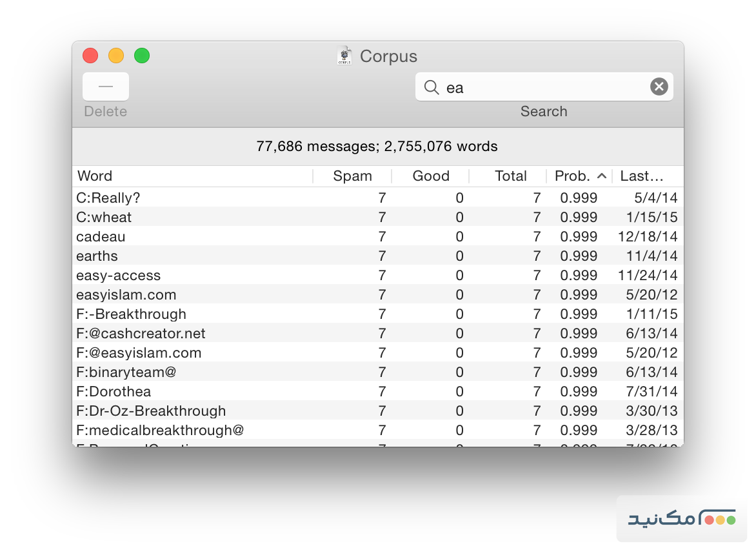Click the Corpus document icon in title bar

(x=345, y=56)
